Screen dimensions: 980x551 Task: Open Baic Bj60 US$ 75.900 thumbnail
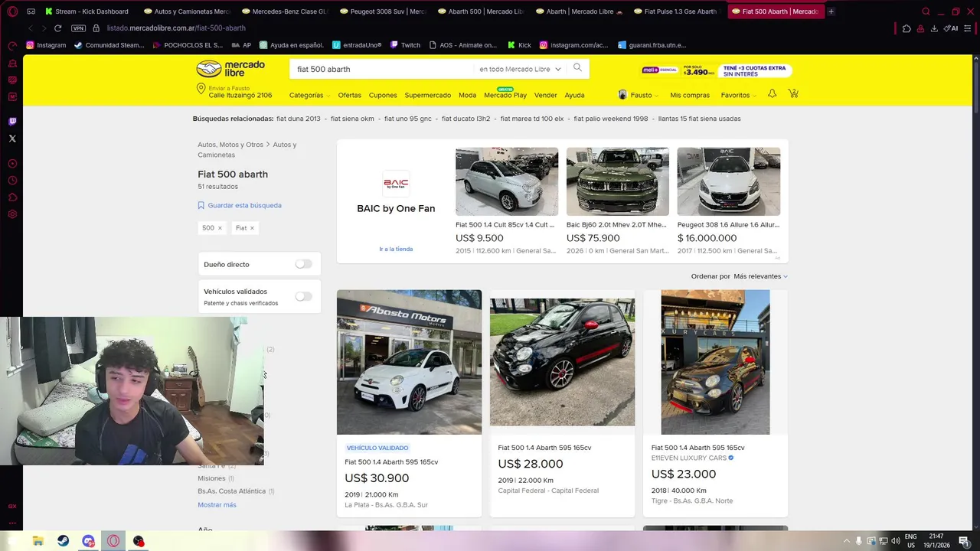[x=618, y=181]
